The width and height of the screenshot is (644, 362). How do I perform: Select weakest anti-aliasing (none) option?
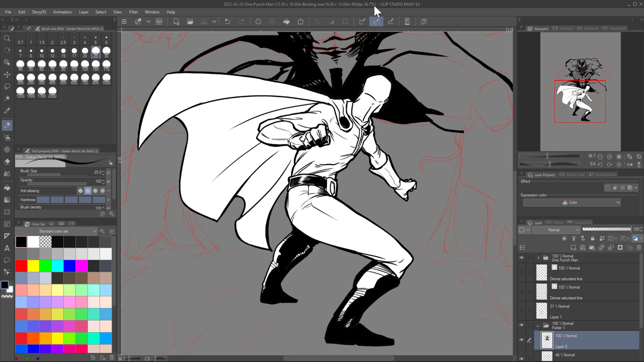point(80,191)
